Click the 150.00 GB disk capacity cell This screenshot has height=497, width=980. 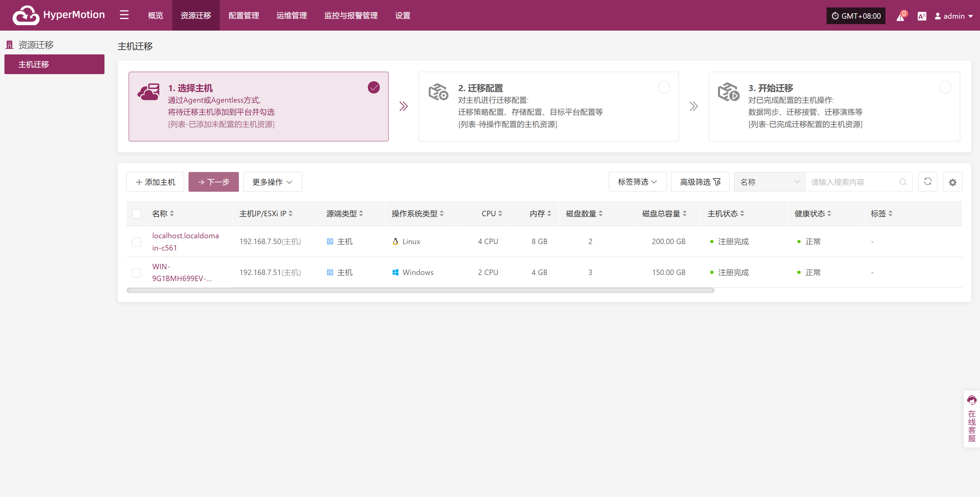click(x=668, y=272)
